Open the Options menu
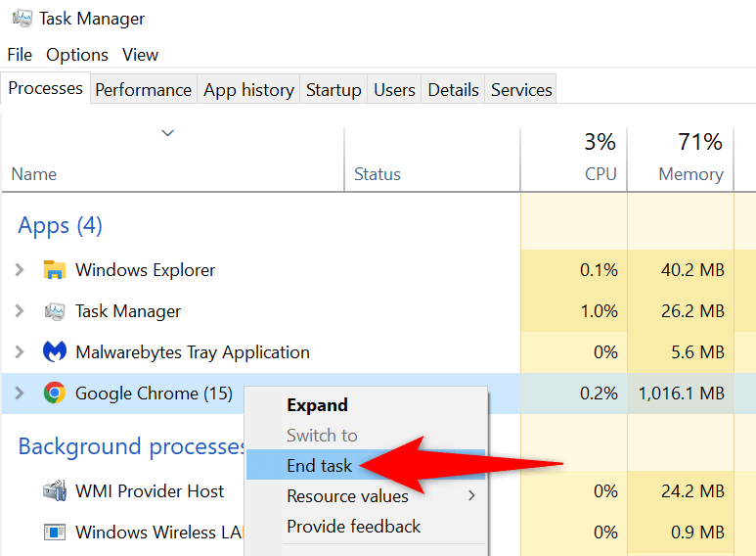 77,55
